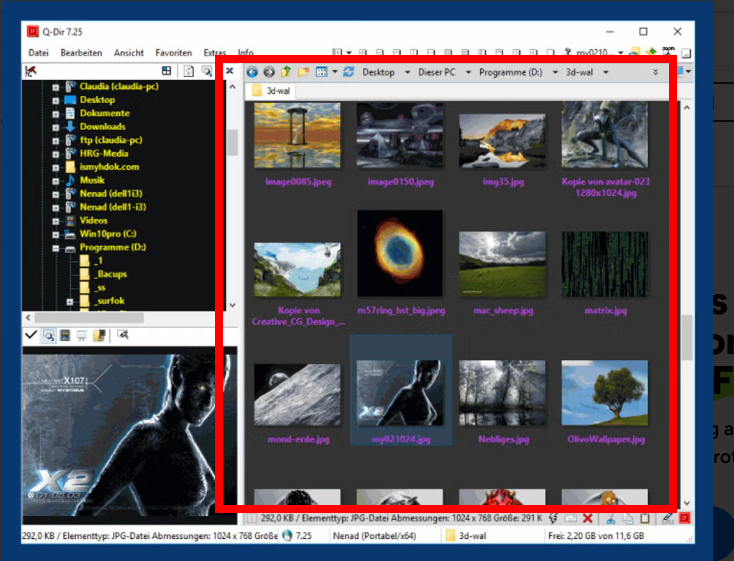Expand the Win10pro (C:) tree node

pyautogui.click(x=56, y=235)
